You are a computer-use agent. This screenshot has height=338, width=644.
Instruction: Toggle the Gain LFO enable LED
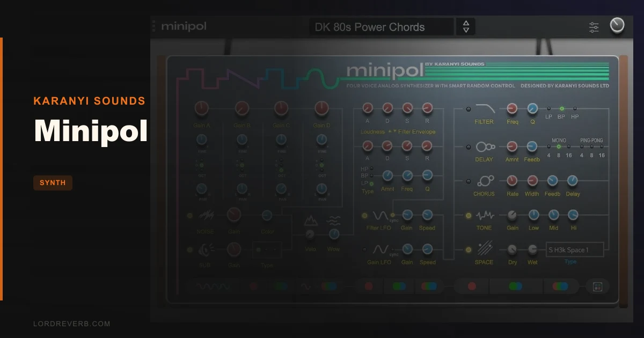[x=364, y=249]
